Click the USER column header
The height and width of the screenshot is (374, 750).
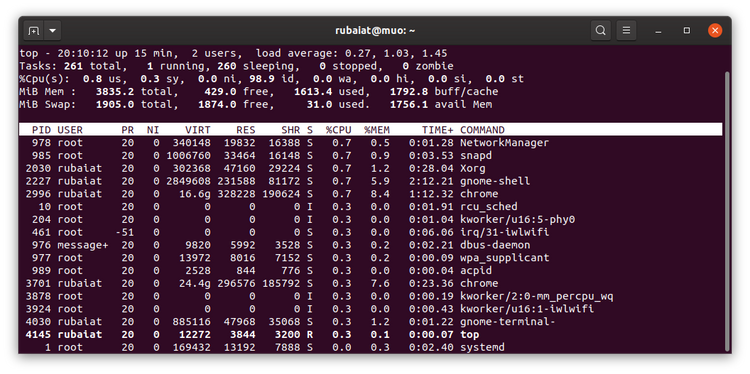tap(70, 130)
